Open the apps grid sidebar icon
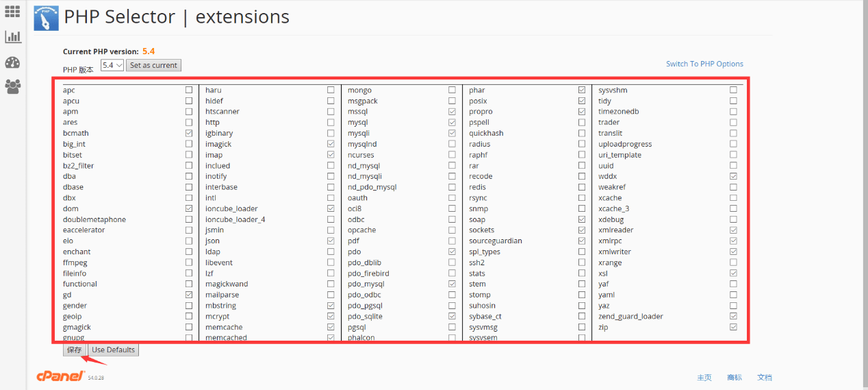This screenshot has height=390, width=868. pyautogui.click(x=12, y=12)
